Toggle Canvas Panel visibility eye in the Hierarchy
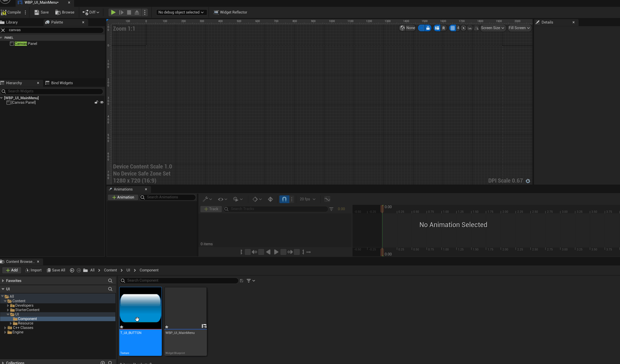This screenshot has width=620, height=364. point(102,102)
